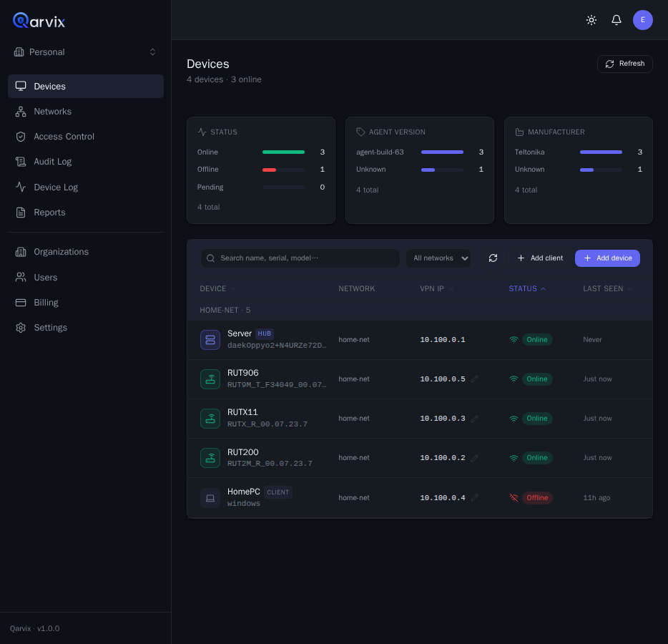
Task: Go to Networks in the sidebar
Action: coord(86,111)
